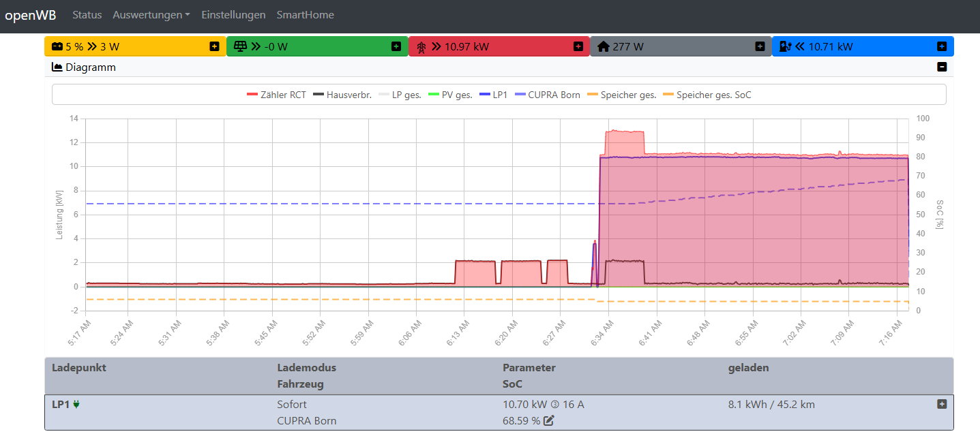Click the Diagramm chart icon
The height and width of the screenshot is (436, 980).
click(57, 67)
